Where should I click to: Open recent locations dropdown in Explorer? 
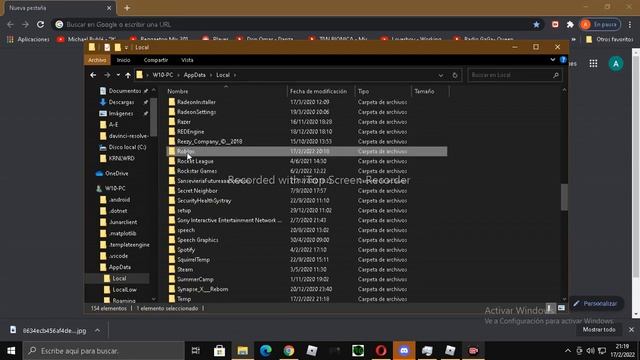tap(118, 75)
